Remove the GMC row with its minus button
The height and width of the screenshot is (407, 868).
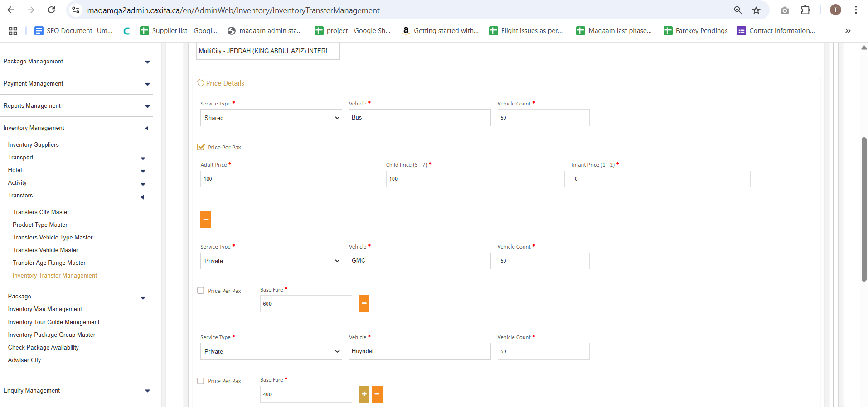364,304
